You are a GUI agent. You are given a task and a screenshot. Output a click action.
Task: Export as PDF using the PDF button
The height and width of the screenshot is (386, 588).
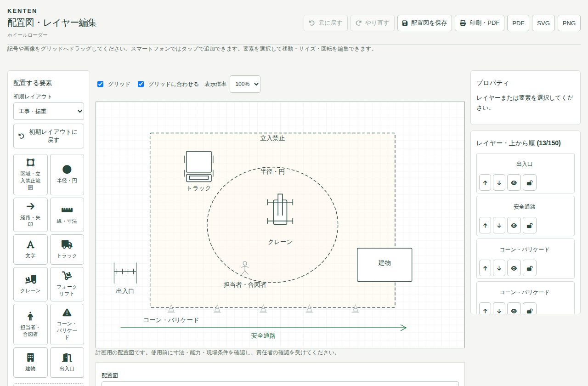coord(518,23)
